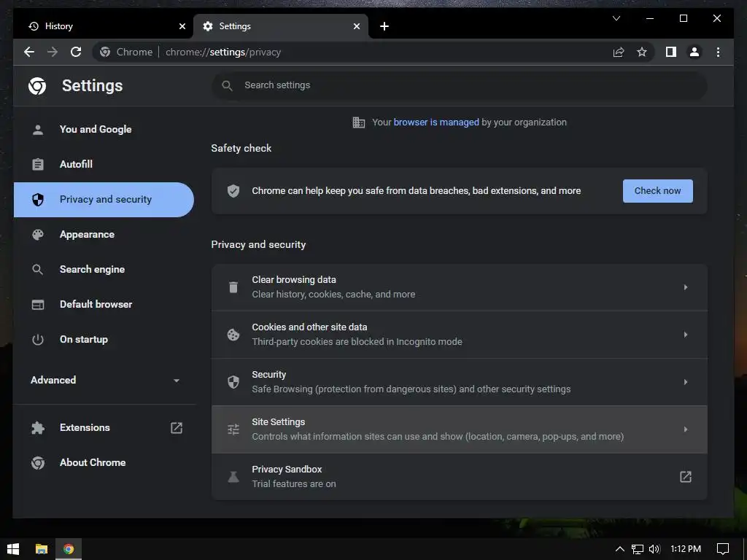Open Default browser section
This screenshot has height=560, width=747.
(x=104, y=304)
